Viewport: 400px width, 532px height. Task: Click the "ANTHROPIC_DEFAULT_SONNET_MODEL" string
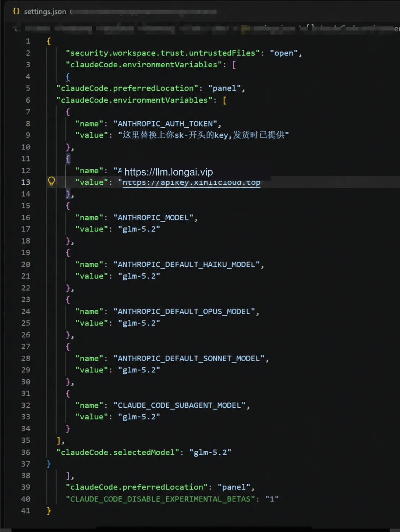coord(189,358)
